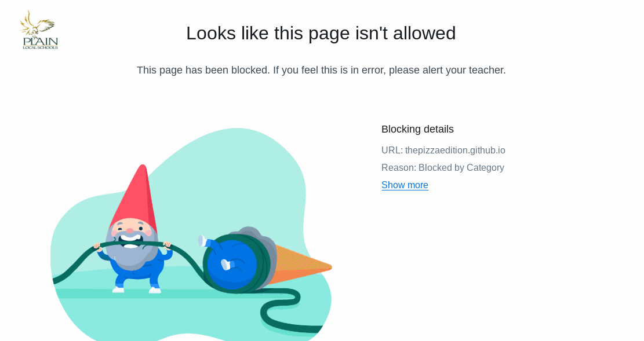Click the Blocking details heading

click(x=417, y=129)
